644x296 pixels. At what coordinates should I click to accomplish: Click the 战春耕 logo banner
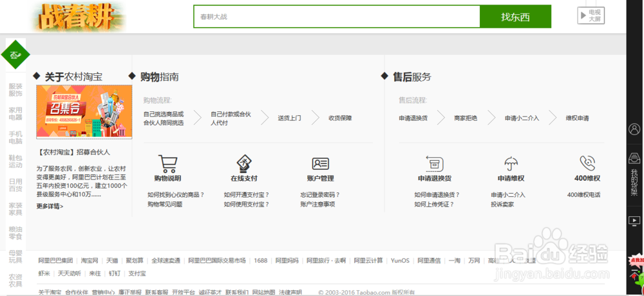tap(78, 17)
